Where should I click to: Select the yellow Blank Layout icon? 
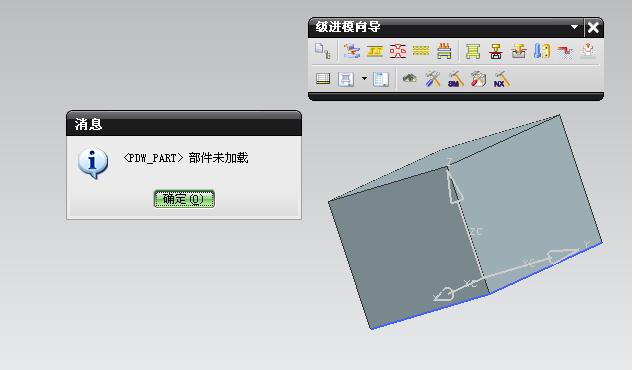[x=375, y=51]
